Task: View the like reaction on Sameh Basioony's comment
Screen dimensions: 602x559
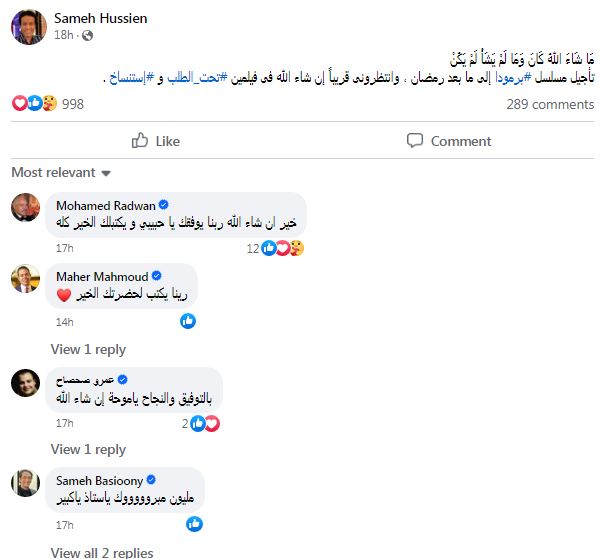Action: tap(194, 524)
